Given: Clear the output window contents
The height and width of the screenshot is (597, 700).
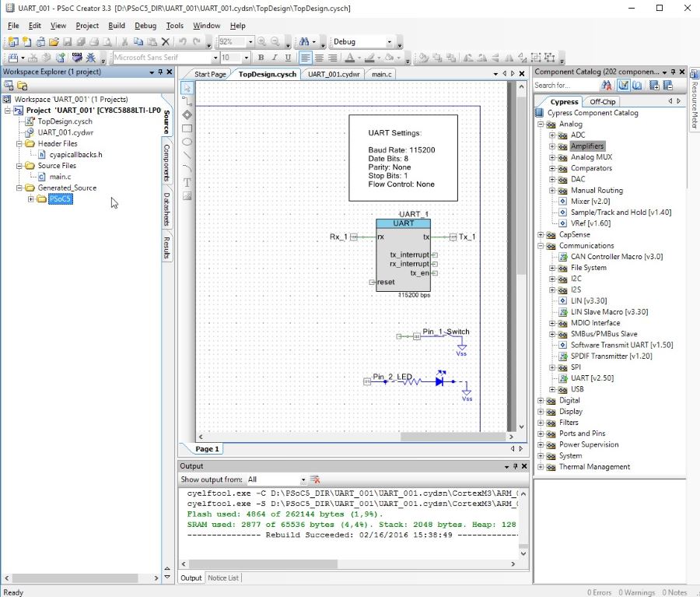Looking at the screenshot, I should click(x=315, y=479).
